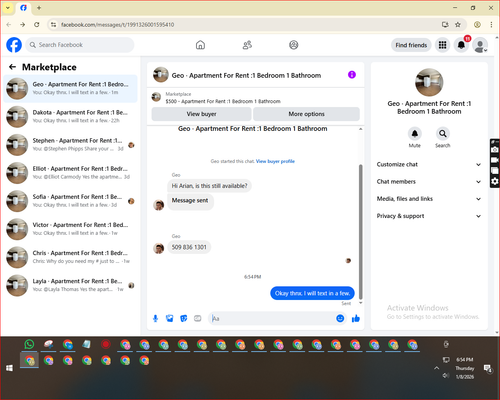Screen dimensions: 500x400
Task: Show hidden system tray icons chevron
Action: [436, 368]
